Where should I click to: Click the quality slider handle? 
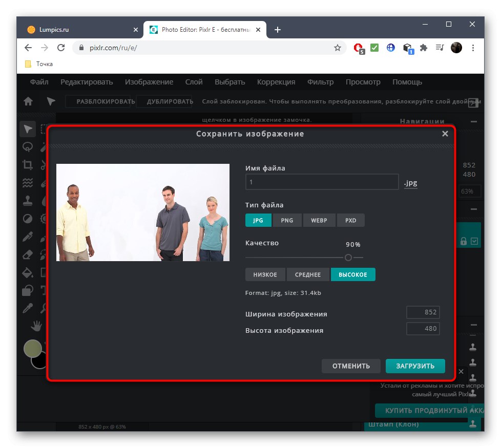[x=348, y=258]
